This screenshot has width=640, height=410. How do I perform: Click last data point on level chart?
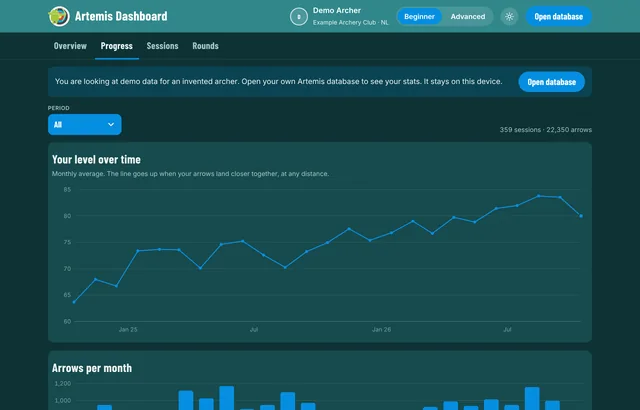(581, 216)
